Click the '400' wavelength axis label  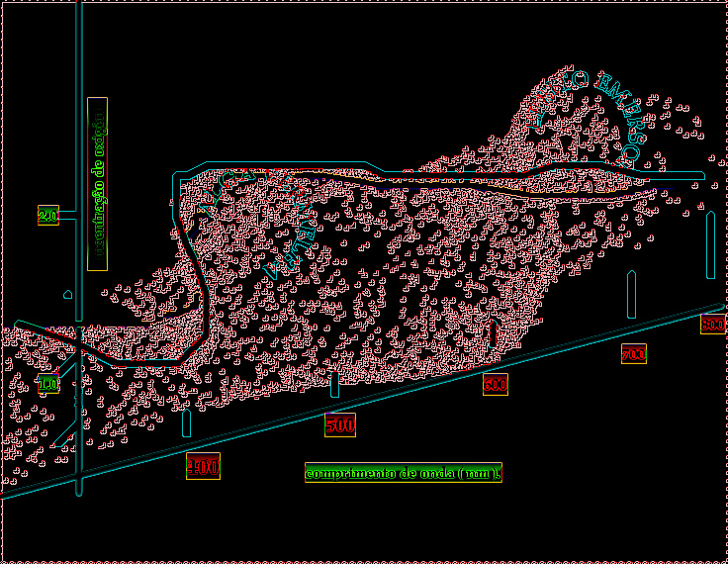(203, 466)
